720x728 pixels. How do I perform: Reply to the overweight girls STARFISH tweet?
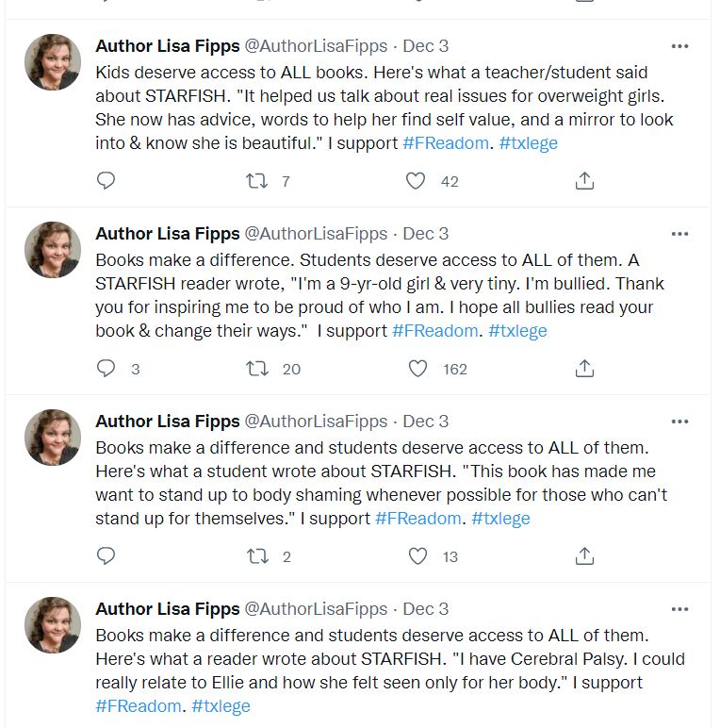pos(106,180)
